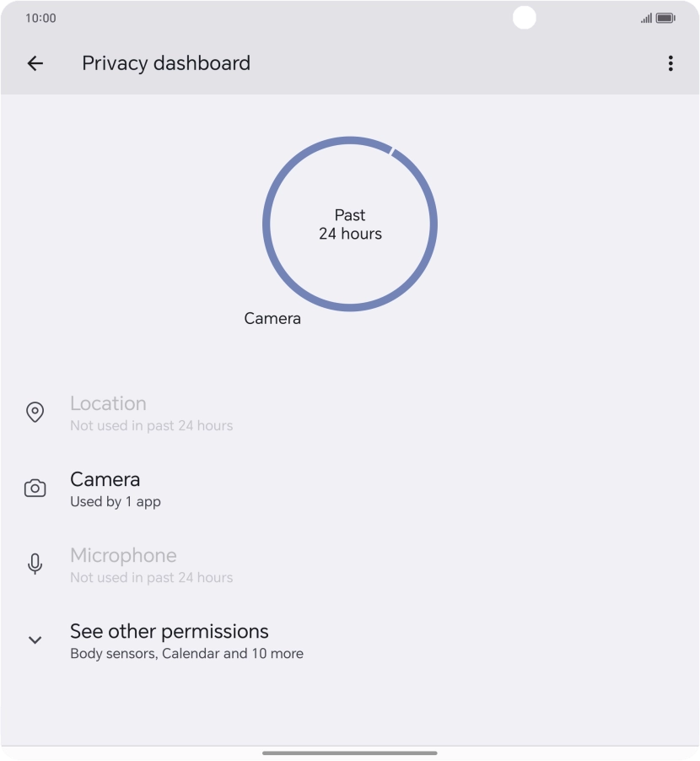700x761 pixels.
Task: Tap "Used by 1 app" text
Action: [x=116, y=502]
